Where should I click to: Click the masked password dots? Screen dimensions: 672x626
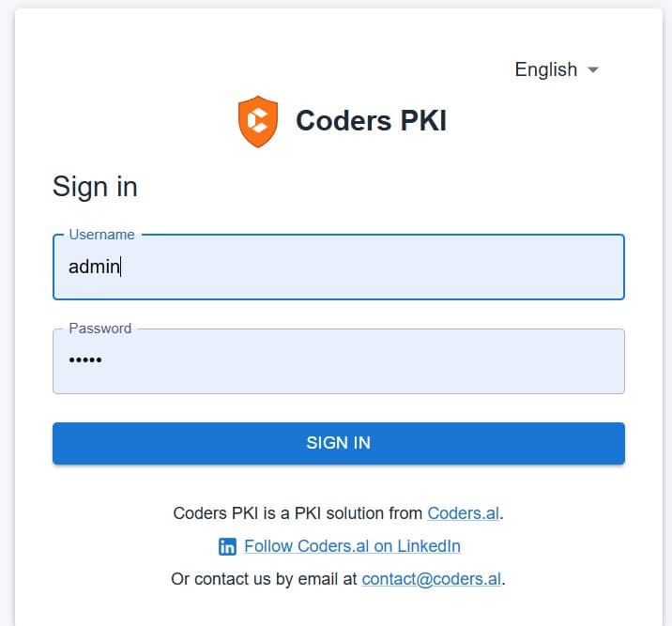pyautogui.click(x=85, y=361)
